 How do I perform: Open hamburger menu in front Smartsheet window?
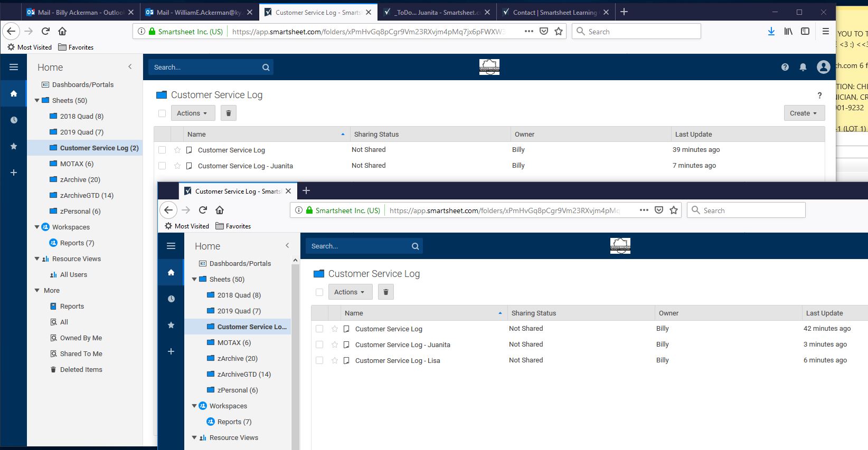pos(171,246)
